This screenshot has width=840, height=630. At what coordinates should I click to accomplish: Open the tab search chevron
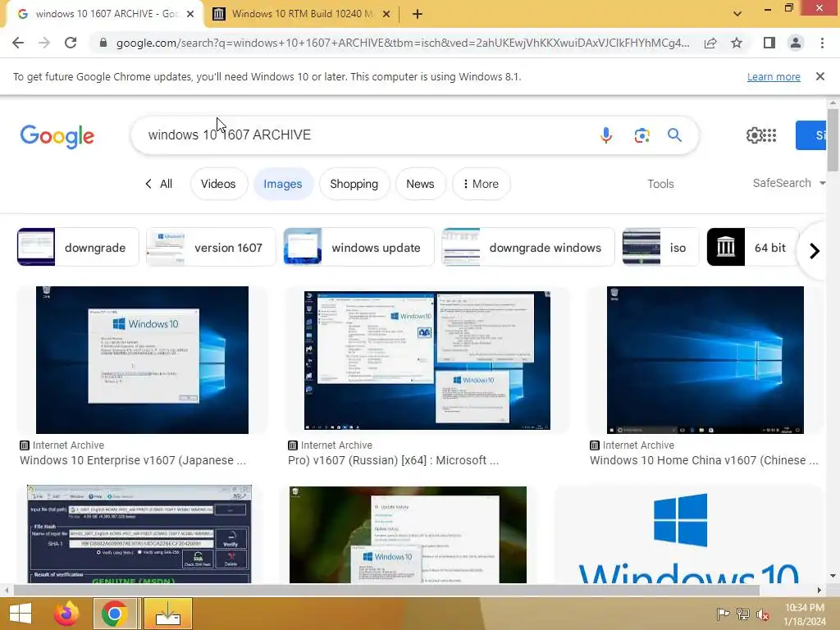(737, 14)
